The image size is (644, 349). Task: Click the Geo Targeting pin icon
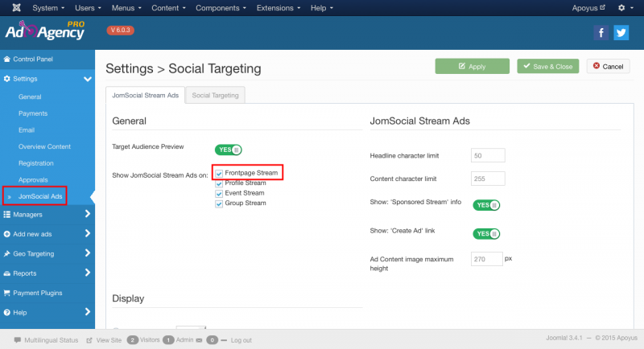(x=7, y=254)
